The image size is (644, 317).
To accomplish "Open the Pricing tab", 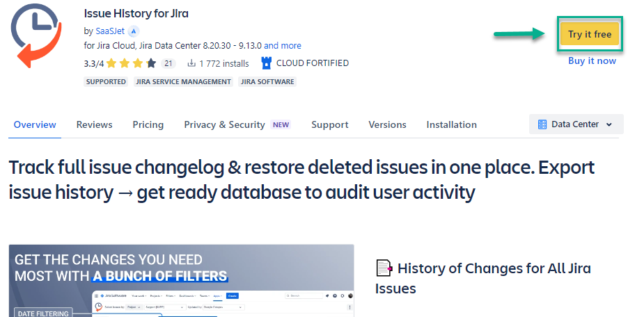I will coord(148,125).
